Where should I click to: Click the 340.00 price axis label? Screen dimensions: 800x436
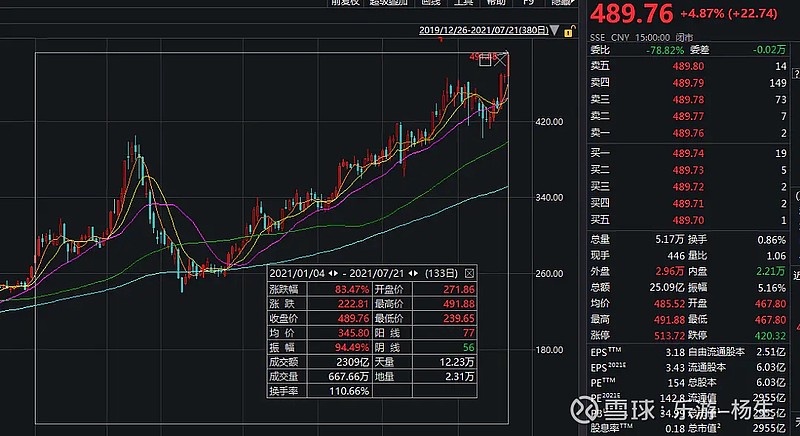549,197
